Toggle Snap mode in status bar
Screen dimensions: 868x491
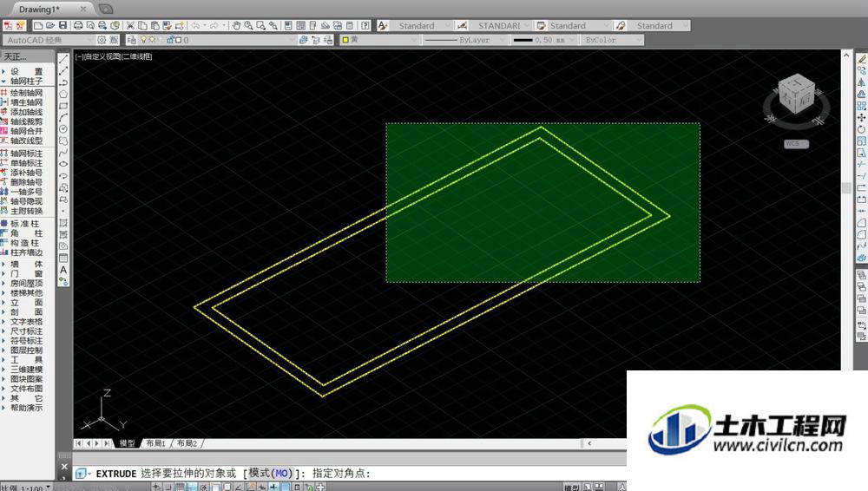pyautogui.click(x=168, y=488)
